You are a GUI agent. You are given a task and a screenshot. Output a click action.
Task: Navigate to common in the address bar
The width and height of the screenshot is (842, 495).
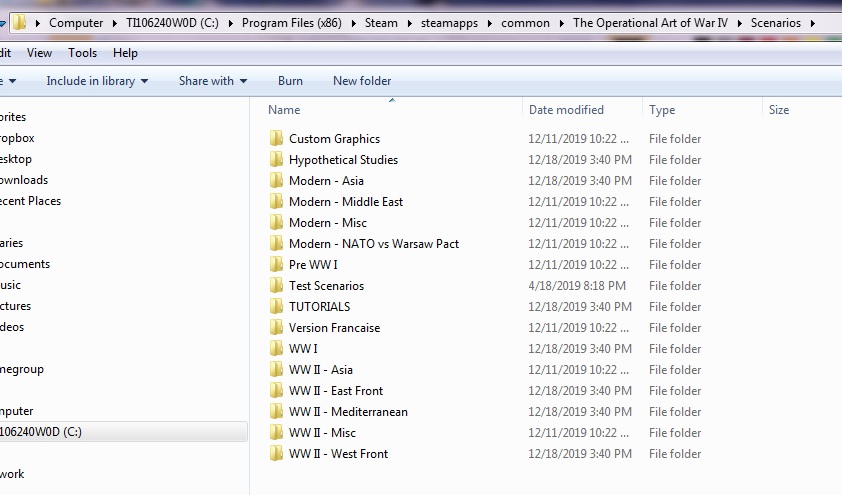pyautogui.click(x=525, y=23)
